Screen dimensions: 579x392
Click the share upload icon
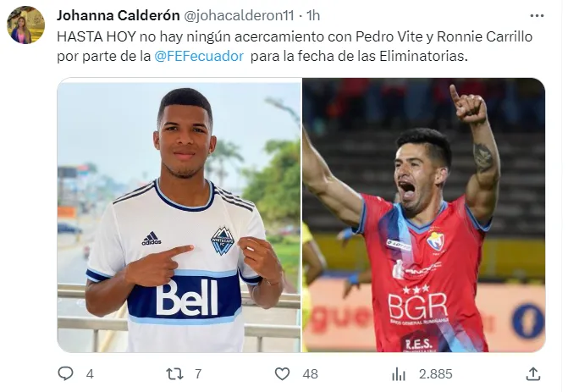tap(532, 373)
